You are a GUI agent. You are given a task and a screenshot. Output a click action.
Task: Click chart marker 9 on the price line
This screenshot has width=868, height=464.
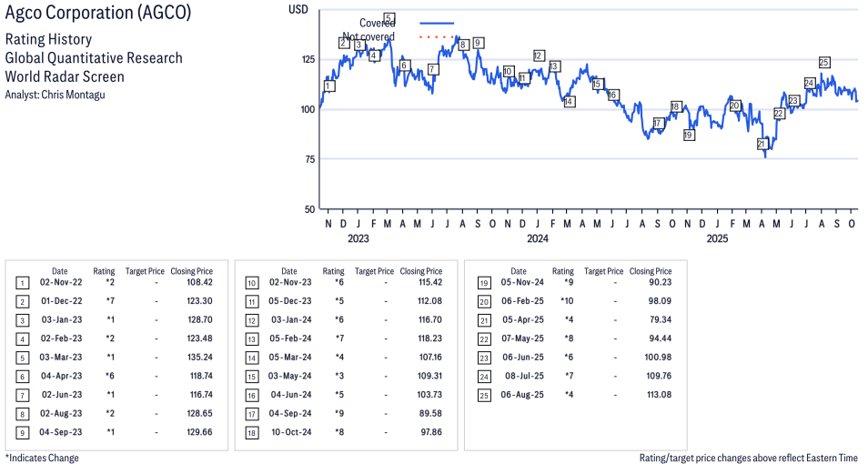pos(479,43)
